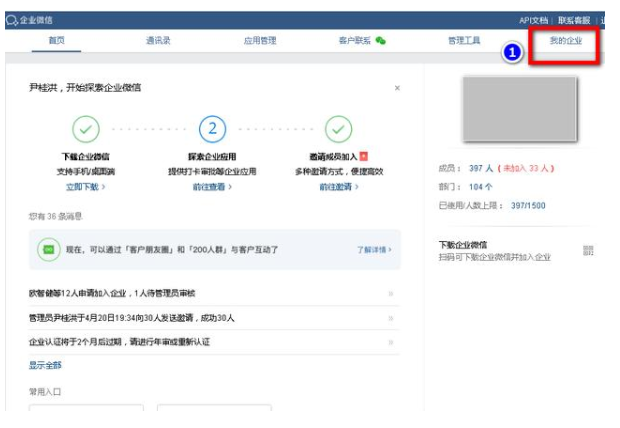Click the 常用入口 section heading

tap(45, 392)
